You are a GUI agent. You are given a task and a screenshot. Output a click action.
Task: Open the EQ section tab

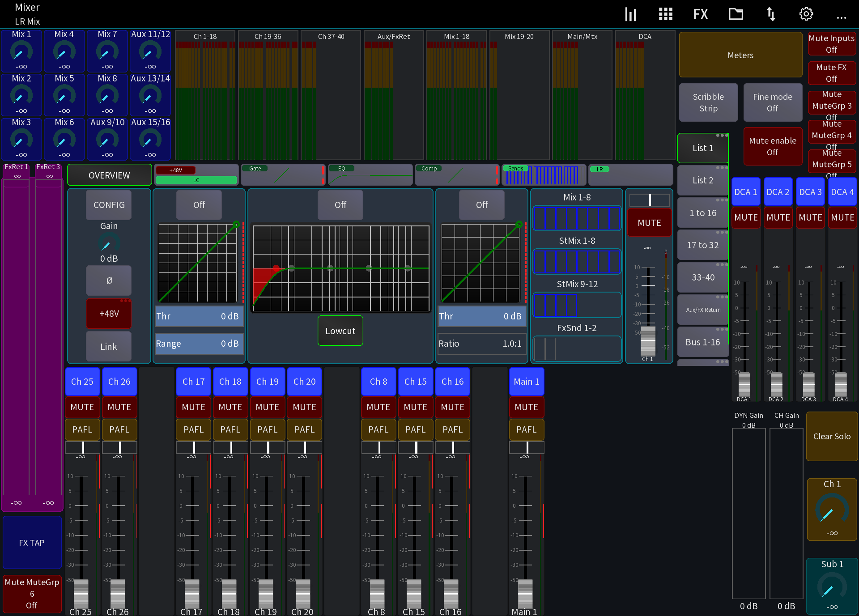point(370,175)
